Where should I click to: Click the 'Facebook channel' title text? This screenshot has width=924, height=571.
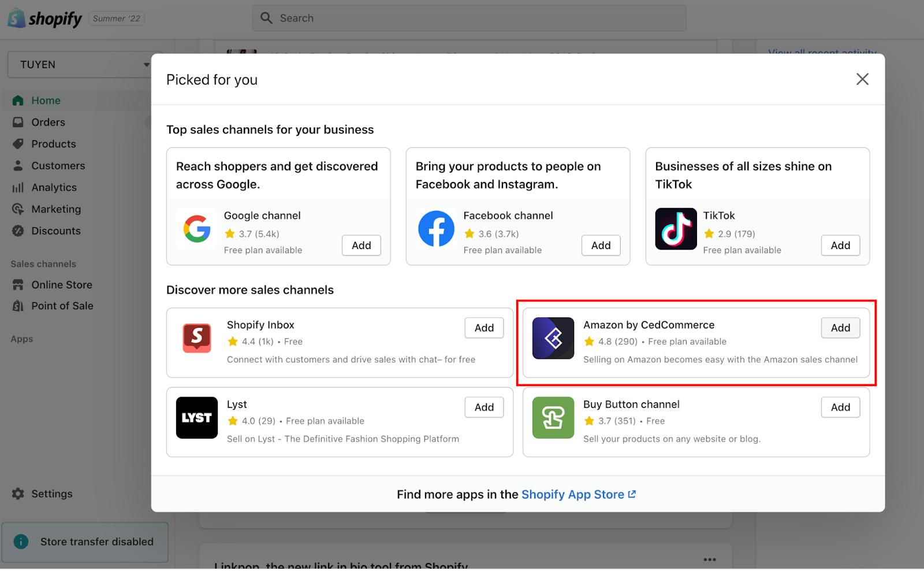click(x=508, y=216)
